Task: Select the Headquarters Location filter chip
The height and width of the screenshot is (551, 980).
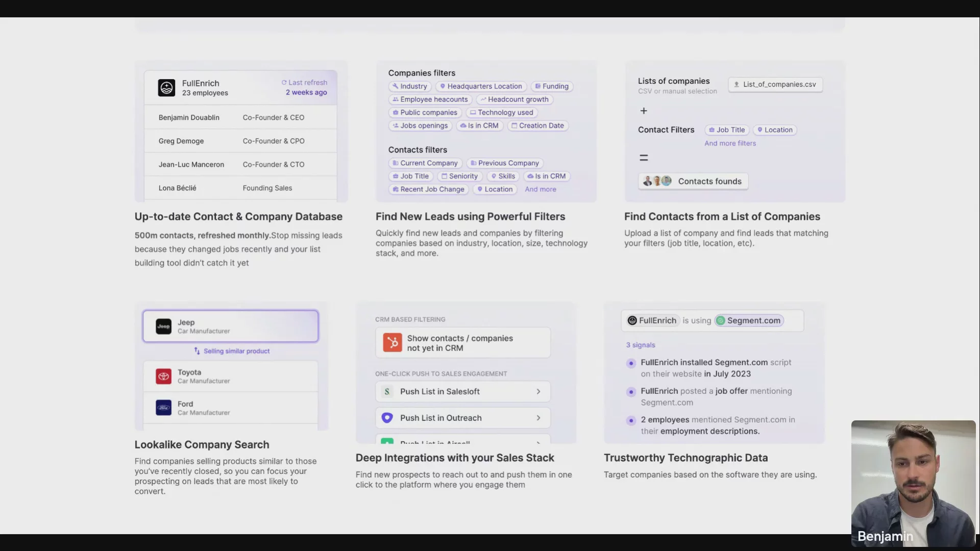Action: pyautogui.click(x=481, y=86)
